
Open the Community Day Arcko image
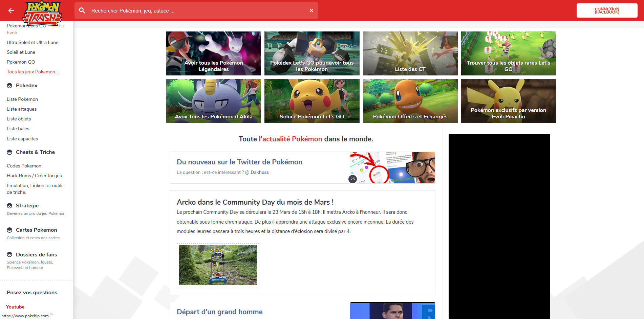coord(218,265)
